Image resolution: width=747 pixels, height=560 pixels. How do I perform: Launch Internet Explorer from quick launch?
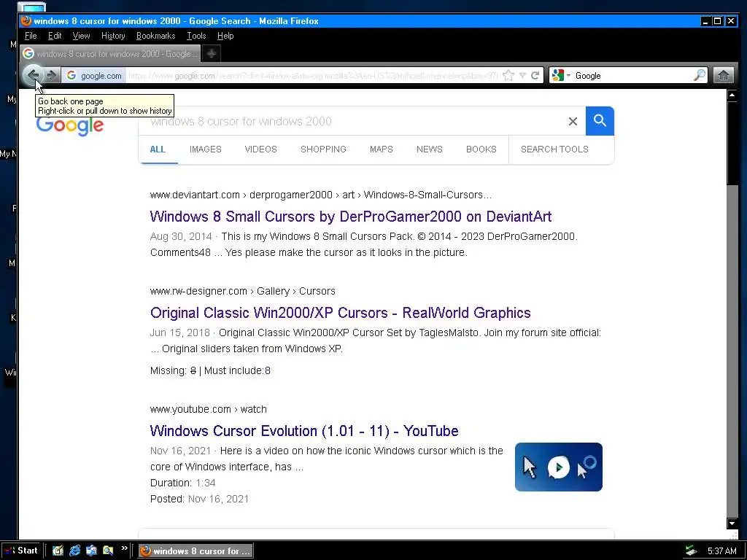[75, 551]
